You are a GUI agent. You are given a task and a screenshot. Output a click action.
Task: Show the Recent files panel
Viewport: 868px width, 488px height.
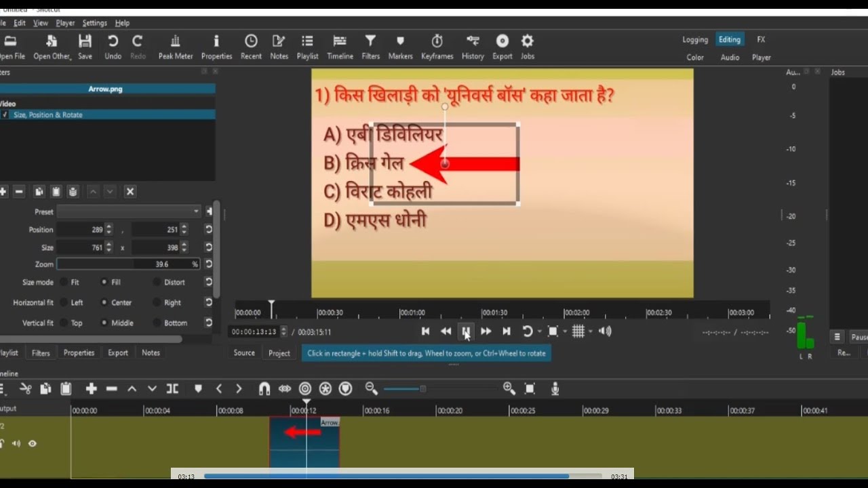click(x=251, y=47)
